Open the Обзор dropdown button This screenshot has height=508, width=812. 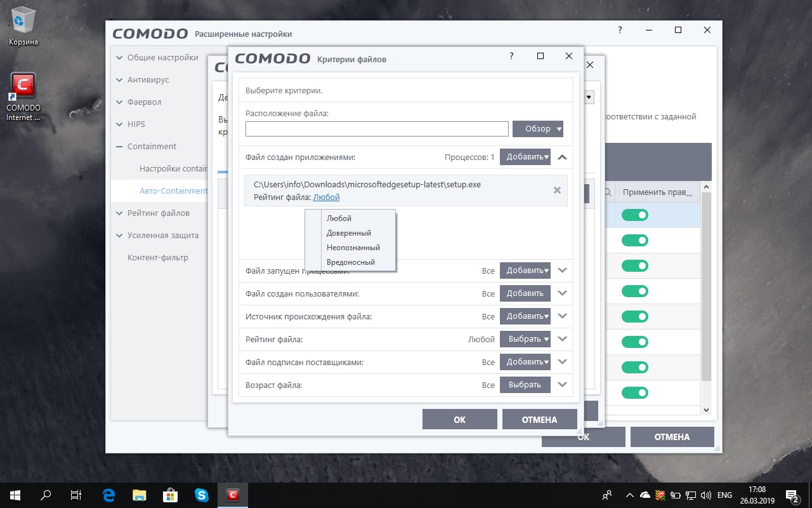pyautogui.click(x=538, y=129)
